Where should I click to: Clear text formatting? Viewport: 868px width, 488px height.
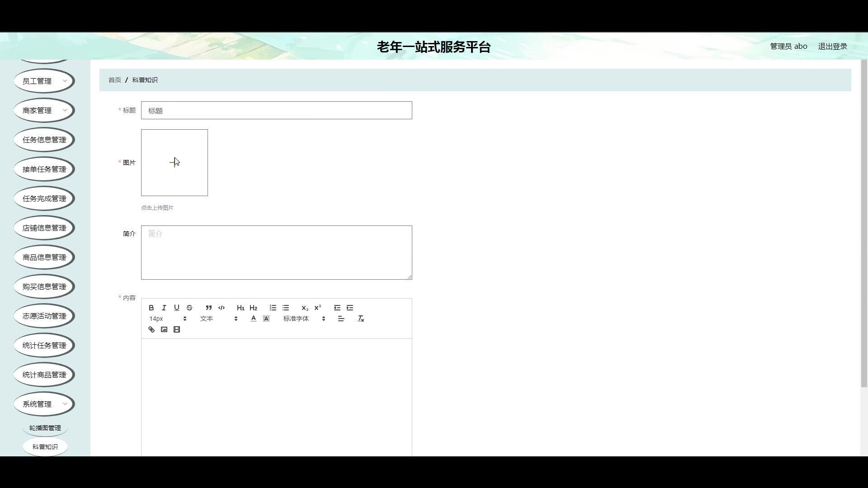(x=361, y=319)
